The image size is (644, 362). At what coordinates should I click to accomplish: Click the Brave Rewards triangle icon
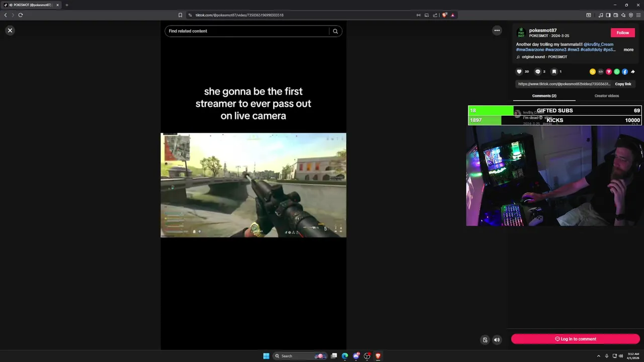[453, 15]
